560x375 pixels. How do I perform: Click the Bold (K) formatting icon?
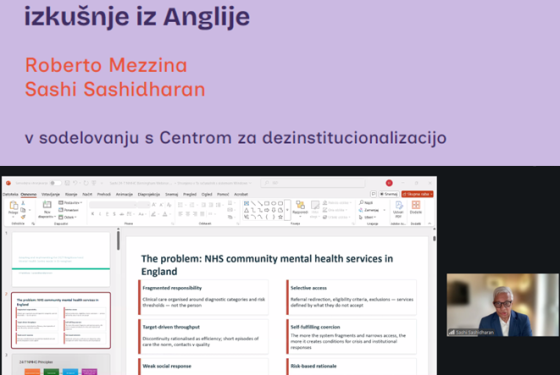coord(92,214)
